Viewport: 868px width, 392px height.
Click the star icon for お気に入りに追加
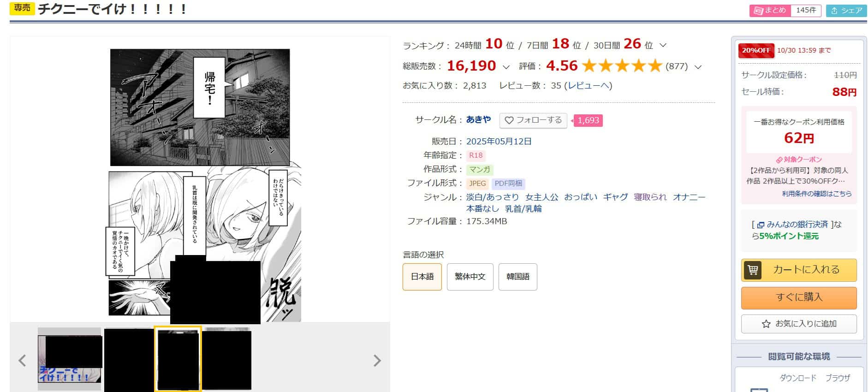(766, 324)
